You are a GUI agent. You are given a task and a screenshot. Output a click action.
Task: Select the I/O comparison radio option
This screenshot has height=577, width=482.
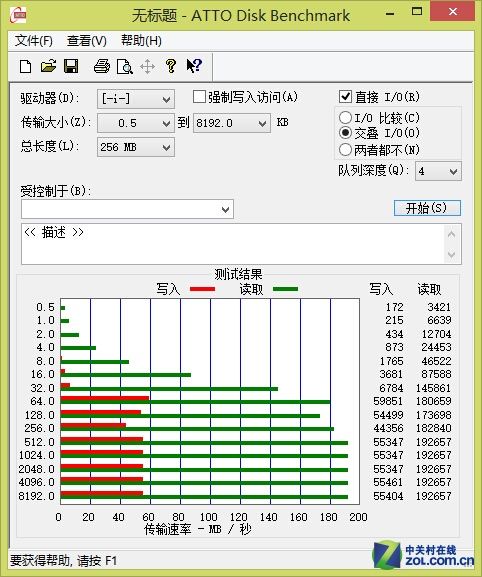click(x=345, y=118)
